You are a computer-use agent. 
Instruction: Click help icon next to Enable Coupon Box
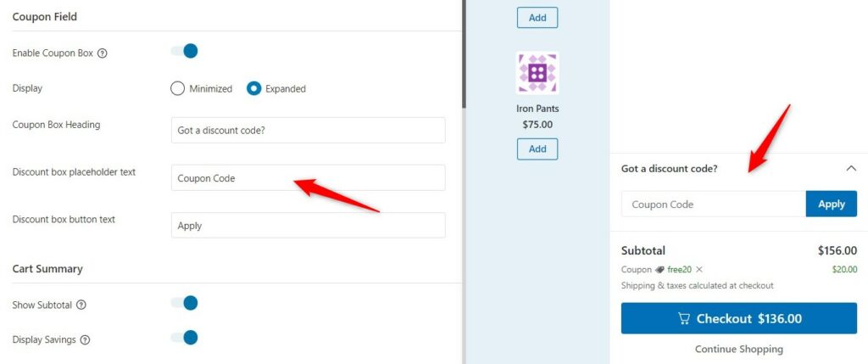pos(102,53)
